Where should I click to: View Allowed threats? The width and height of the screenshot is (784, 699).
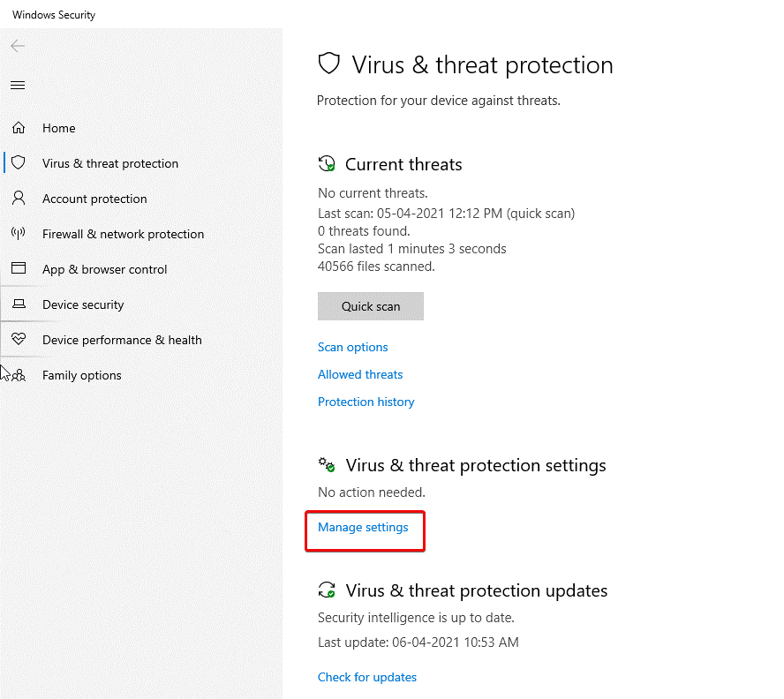360,374
